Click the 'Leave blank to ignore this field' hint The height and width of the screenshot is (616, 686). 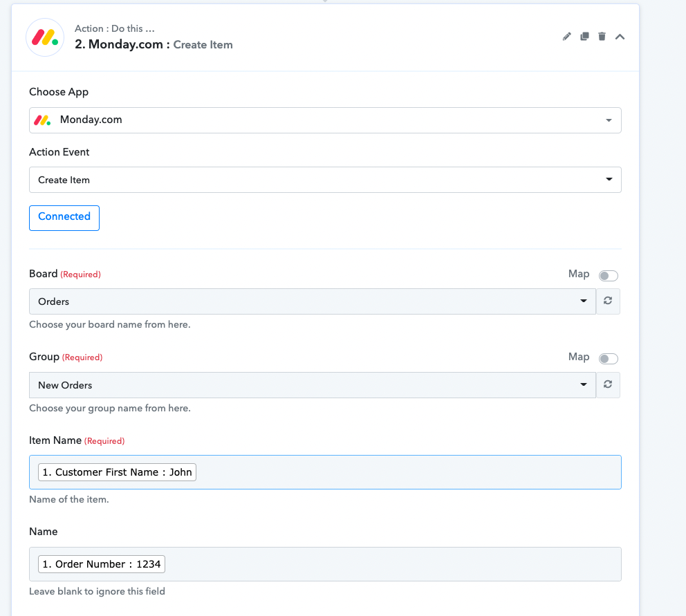click(97, 592)
